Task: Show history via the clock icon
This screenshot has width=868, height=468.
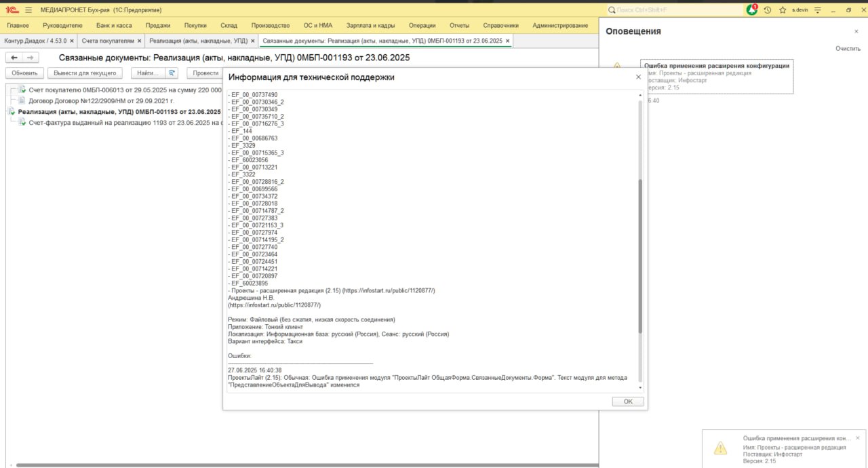Action: coord(767,10)
